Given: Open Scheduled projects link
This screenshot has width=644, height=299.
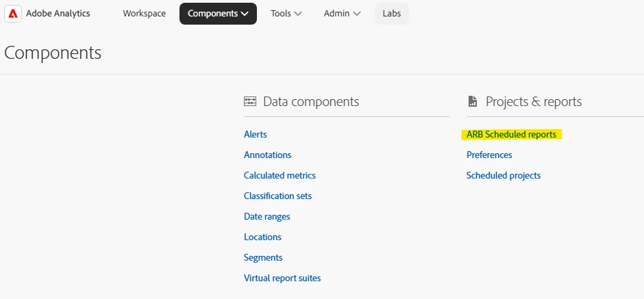Looking at the screenshot, I should 504,176.
